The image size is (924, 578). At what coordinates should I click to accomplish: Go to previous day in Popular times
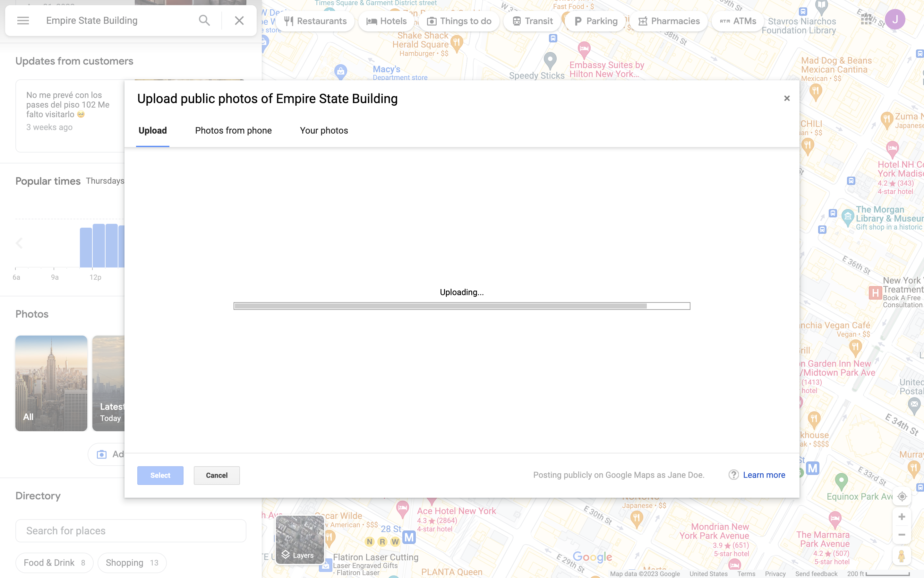[19, 243]
